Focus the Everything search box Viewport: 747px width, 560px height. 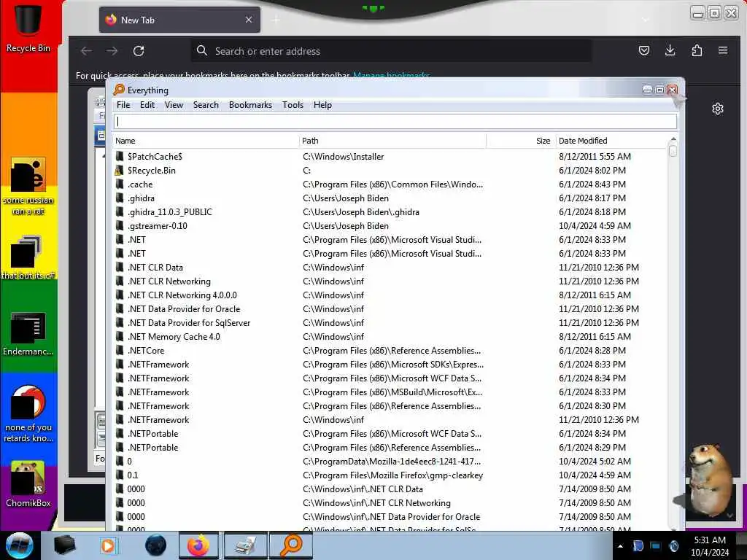[395, 121]
